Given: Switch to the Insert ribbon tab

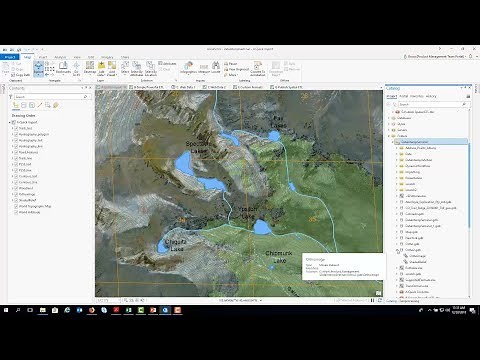Looking at the screenshot, I should (43, 57).
